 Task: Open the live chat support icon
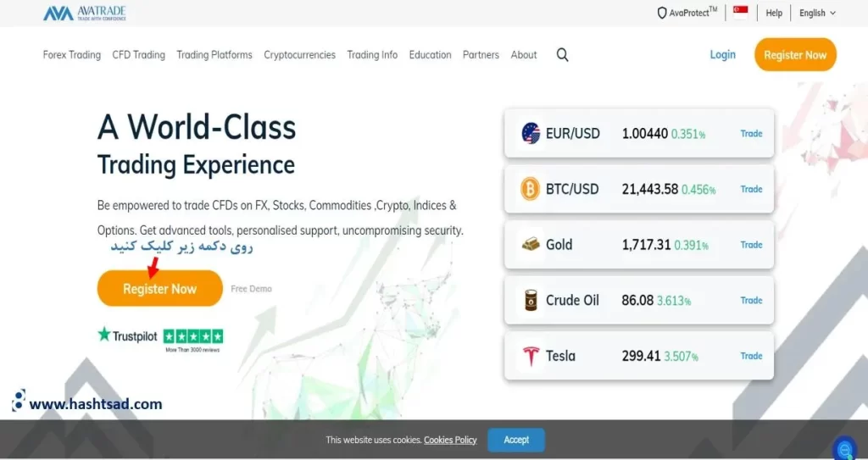pos(844,448)
